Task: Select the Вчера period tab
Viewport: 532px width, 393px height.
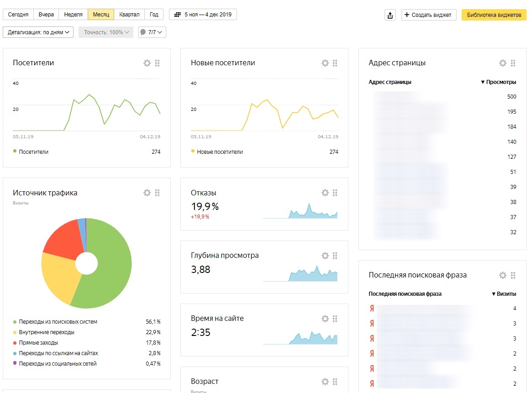Action: (46, 15)
